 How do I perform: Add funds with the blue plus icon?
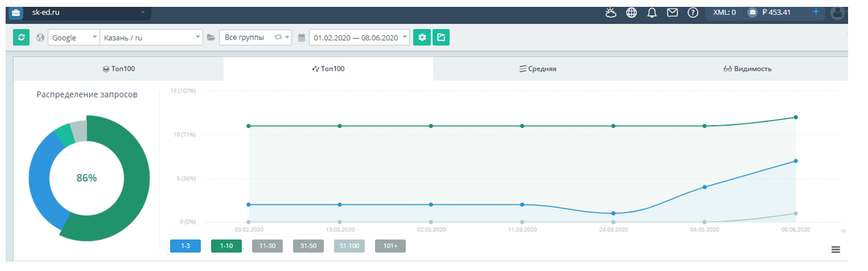pyautogui.click(x=816, y=12)
